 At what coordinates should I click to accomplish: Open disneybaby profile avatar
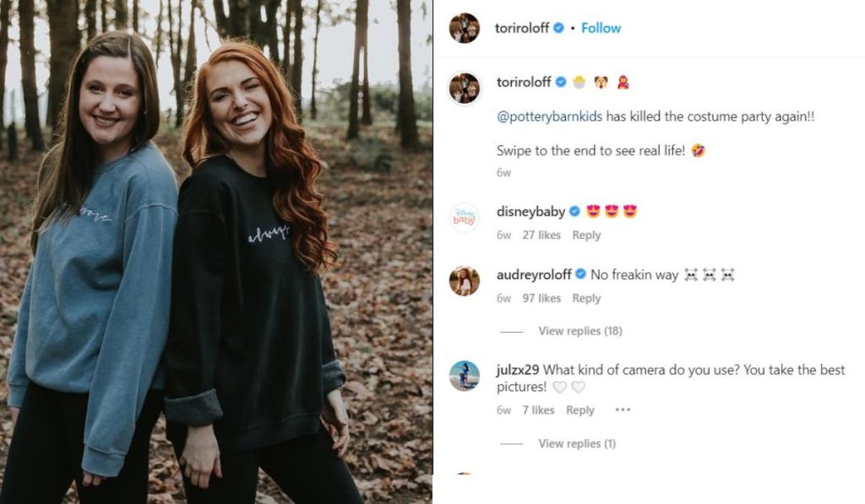click(464, 218)
